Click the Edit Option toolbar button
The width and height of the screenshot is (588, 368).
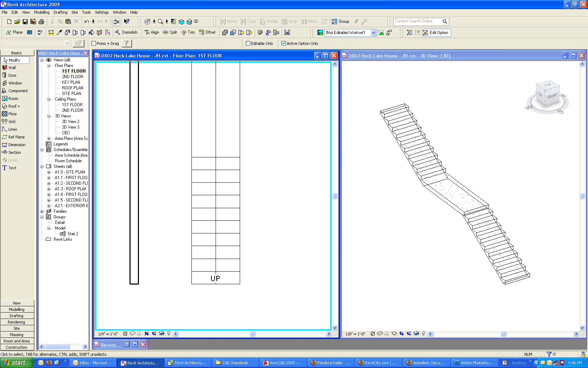[436, 33]
